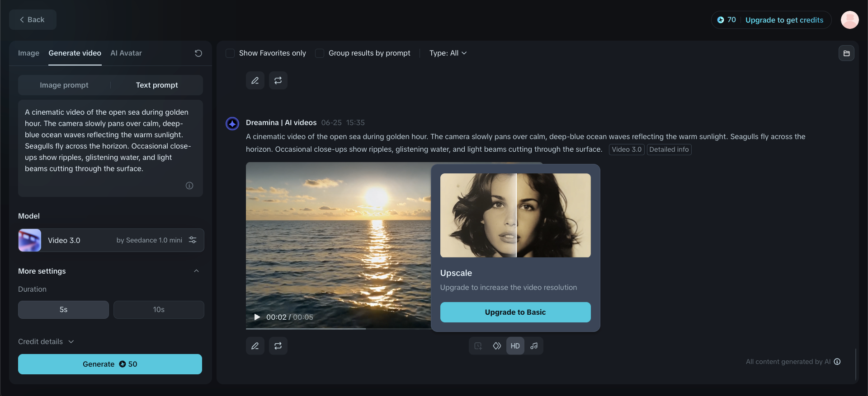The height and width of the screenshot is (396, 868).
Task: Click the Upgrade to Basic button
Action: [x=515, y=312]
